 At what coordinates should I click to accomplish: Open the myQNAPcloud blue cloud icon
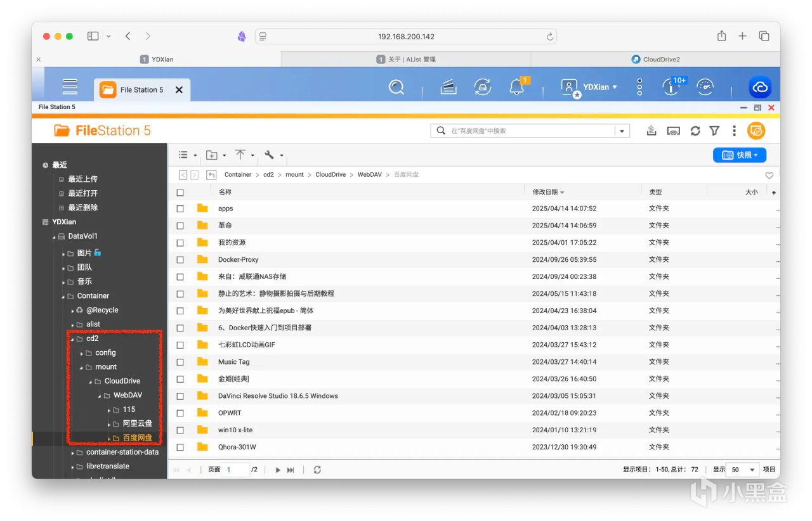(x=759, y=87)
